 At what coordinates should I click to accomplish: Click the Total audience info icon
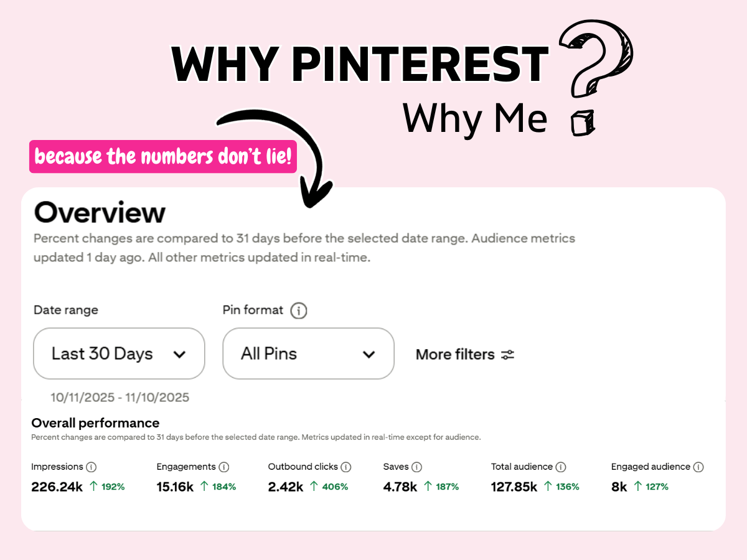pyautogui.click(x=561, y=467)
